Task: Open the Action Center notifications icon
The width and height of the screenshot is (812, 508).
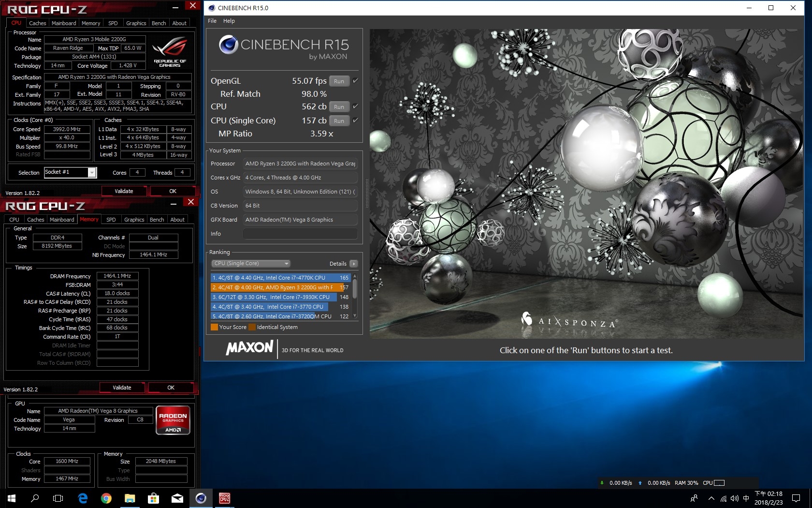Action: (796, 498)
